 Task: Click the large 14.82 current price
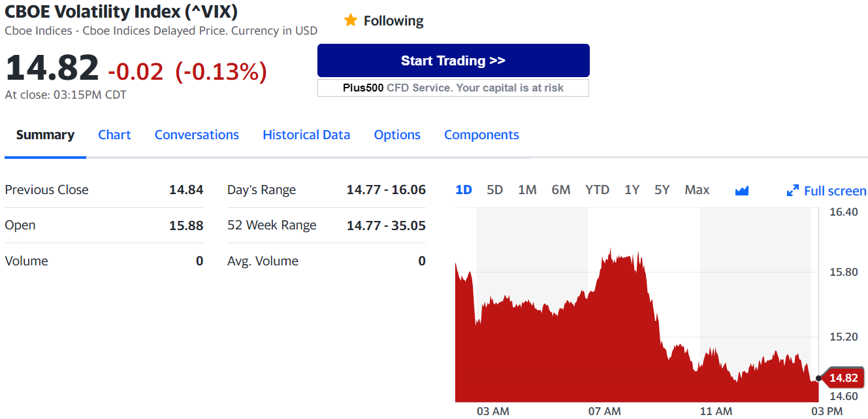tap(52, 69)
